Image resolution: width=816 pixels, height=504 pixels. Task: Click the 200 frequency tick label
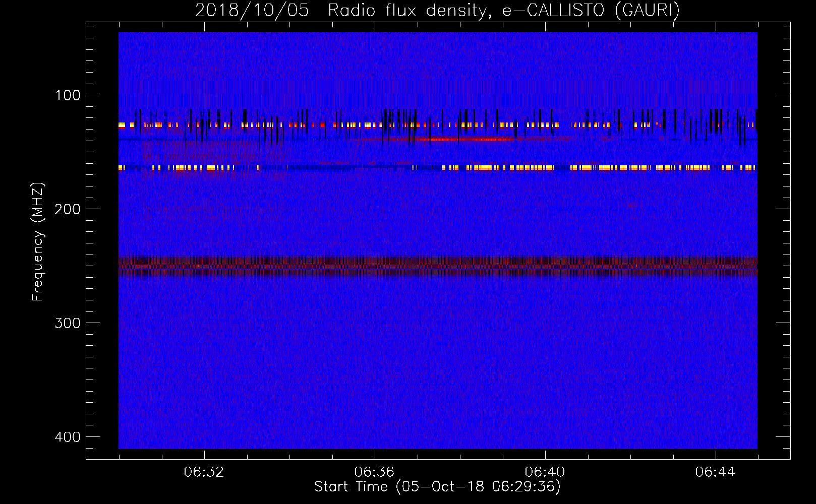point(68,209)
